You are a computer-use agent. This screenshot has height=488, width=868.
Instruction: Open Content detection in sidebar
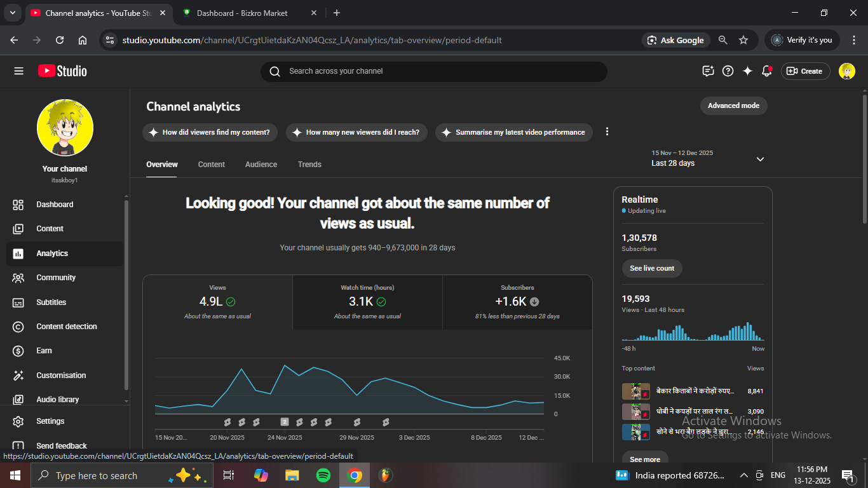(66, 327)
